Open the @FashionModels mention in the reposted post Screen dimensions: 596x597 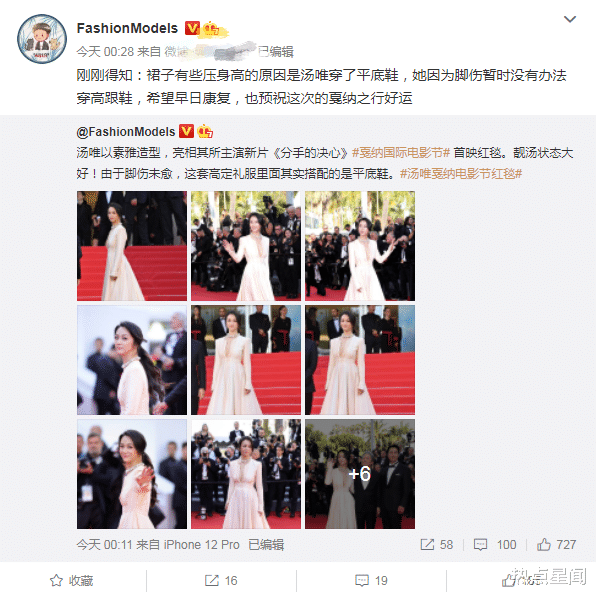click(x=126, y=132)
